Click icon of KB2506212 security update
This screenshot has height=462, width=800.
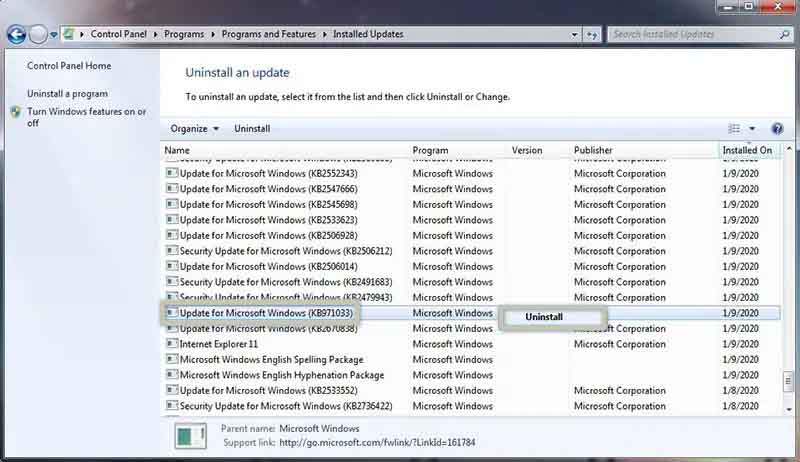(172, 250)
